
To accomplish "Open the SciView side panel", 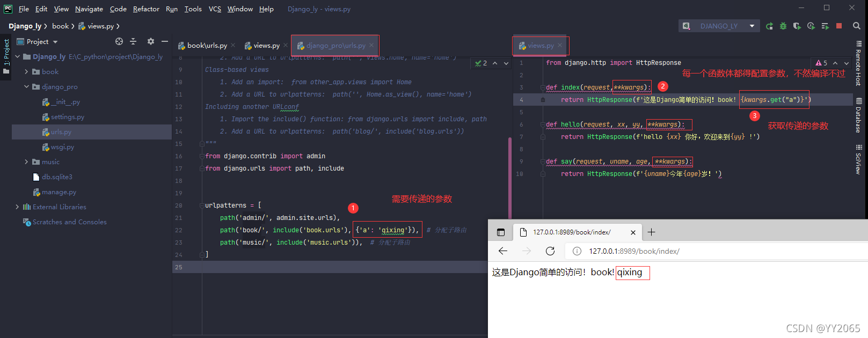I will point(859,159).
